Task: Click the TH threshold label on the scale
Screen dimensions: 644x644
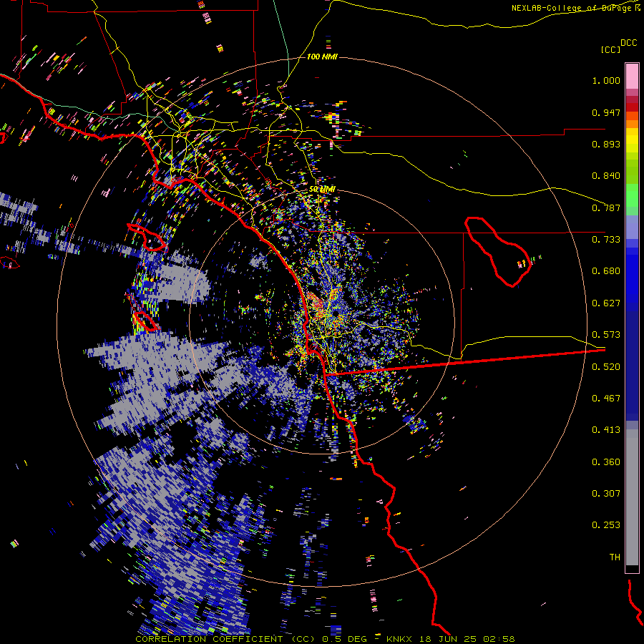Action: pyautogui.click(x=615, y=557)
